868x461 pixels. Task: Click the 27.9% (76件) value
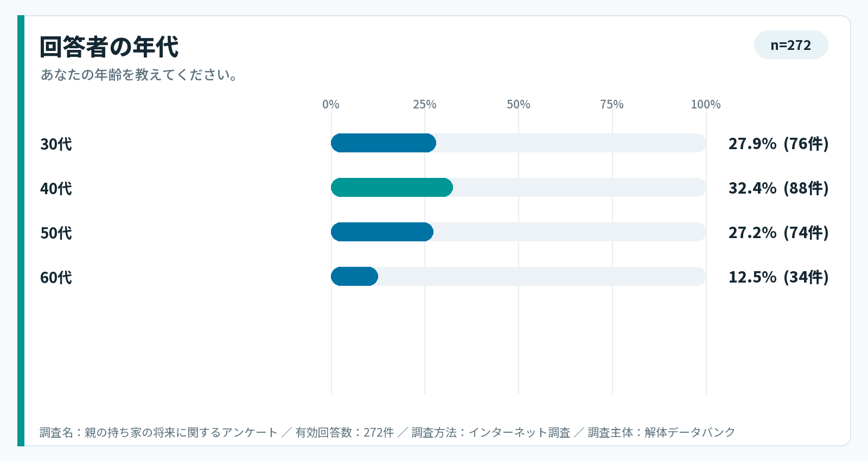[x=778, y=144]
